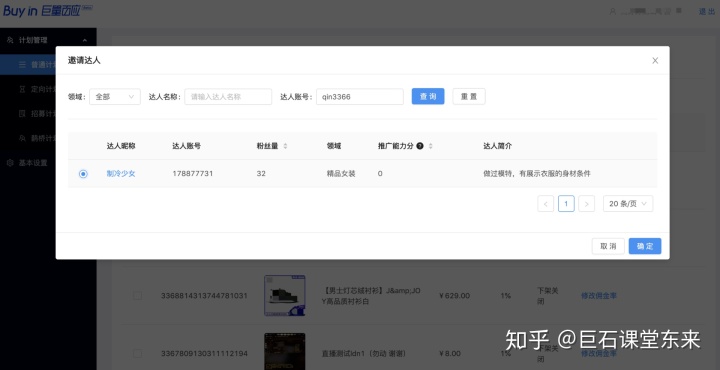Tick checkbox for product 3368814313744781031
Image resolution: width=720 pixels, height=370 pixels.
137,296
